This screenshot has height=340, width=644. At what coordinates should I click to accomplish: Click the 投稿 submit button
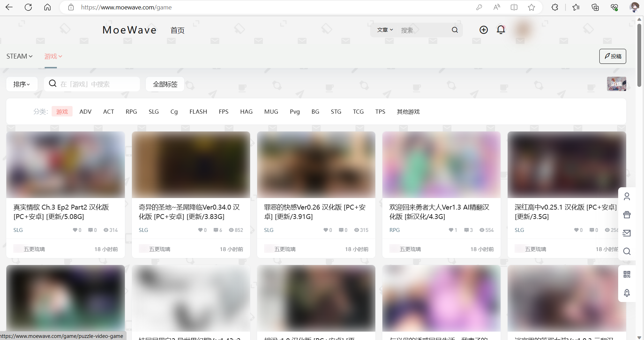(x=613, y=56)
